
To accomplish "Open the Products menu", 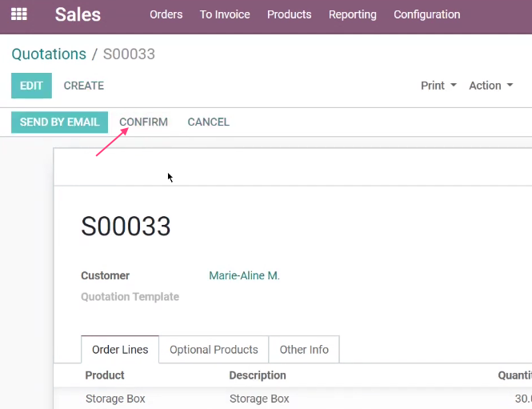I will [x=289, y=14].
